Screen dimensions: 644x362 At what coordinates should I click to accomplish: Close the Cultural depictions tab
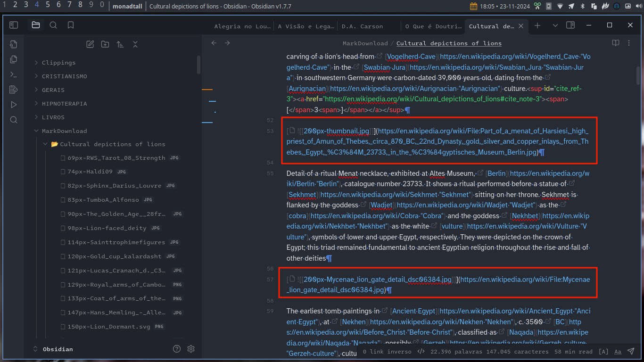pos(521,26)
